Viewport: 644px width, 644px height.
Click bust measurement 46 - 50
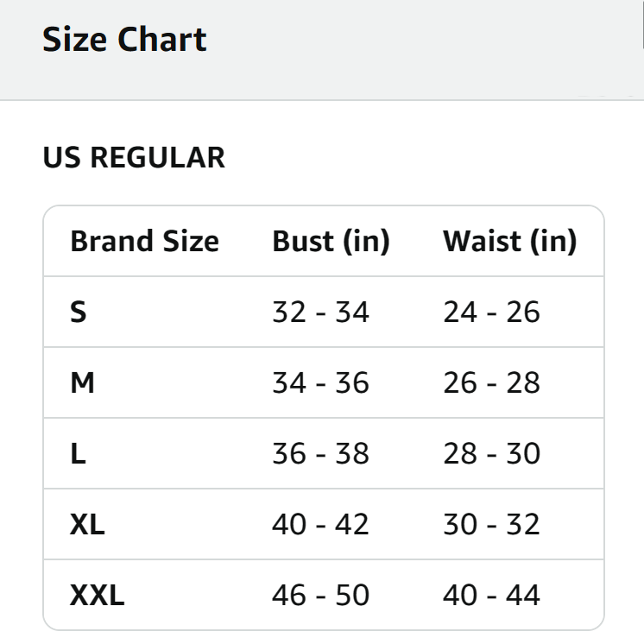point(320,595)
